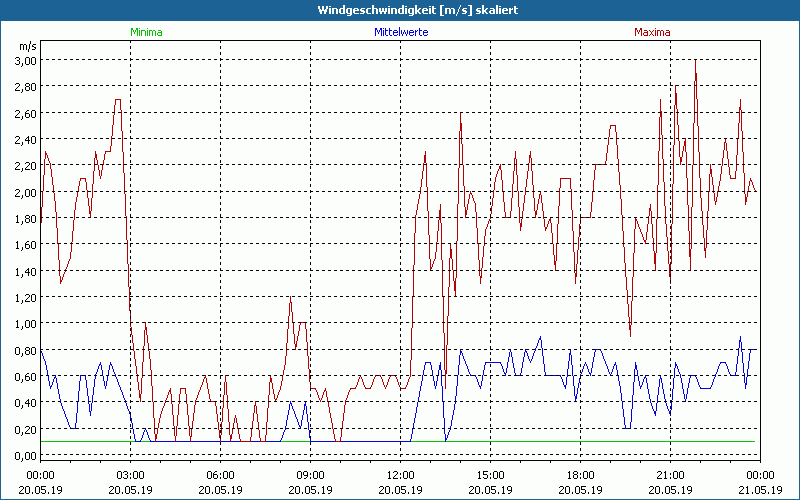
Task: Click the chart title "Windgeschwindigkeit [m/s] skaliert"
Action: click(x=400, y=9)
